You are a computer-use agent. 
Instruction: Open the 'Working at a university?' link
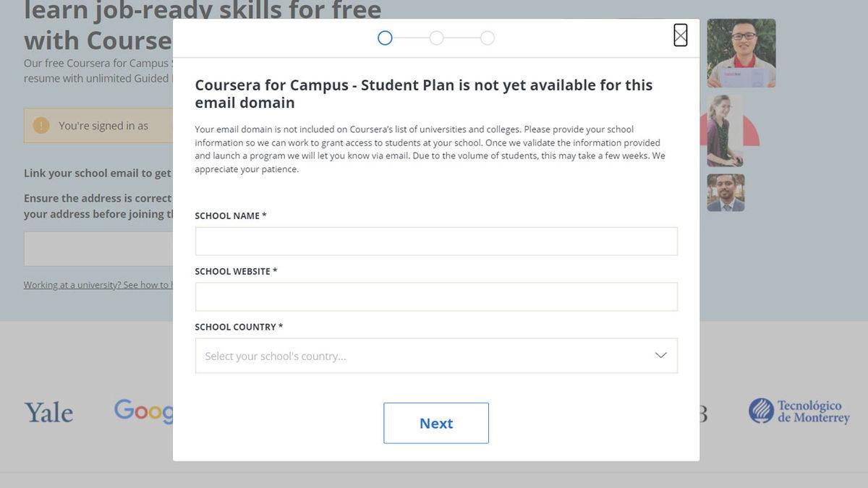[97, 285]
